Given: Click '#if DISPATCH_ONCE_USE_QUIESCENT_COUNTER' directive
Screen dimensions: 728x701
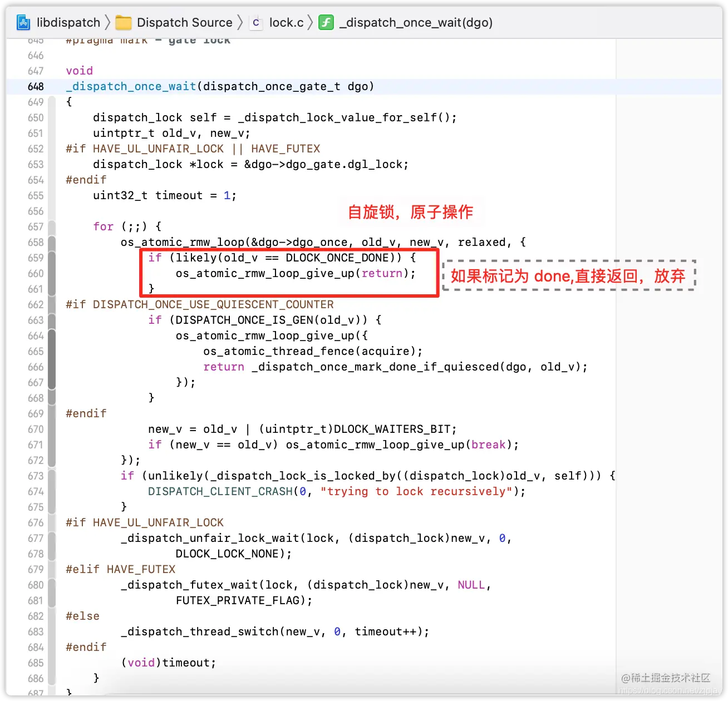Looking at the screenshot, I should click(x=200, y=304).
